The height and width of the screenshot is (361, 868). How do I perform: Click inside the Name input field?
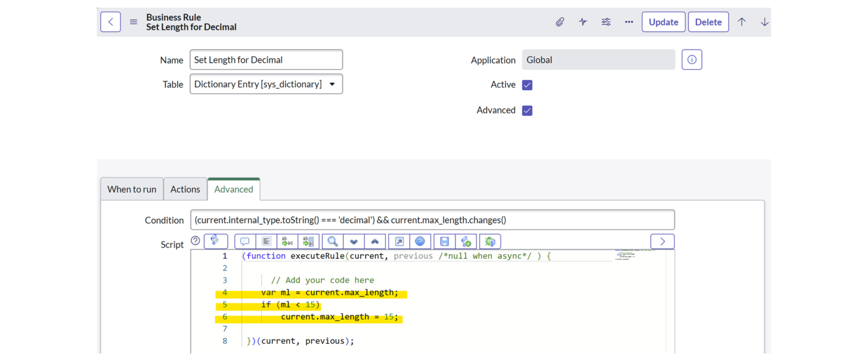266,59
